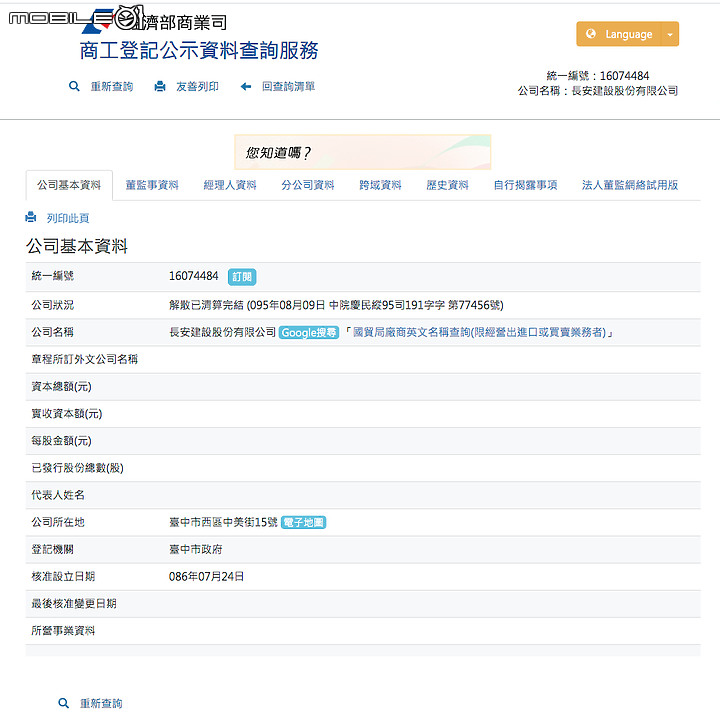Open the Language dropdown arrow
Viewport: 720px width, 727px height.
[x=669, y=34]
